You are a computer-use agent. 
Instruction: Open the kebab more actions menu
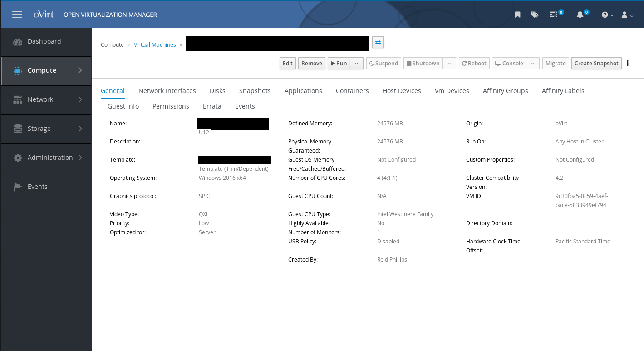[628, 63]
